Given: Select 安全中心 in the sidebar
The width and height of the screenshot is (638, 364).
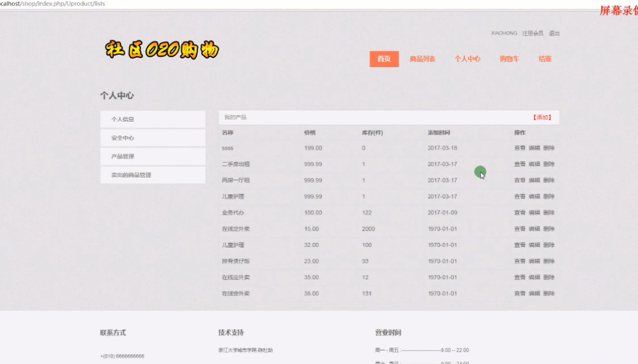Looking at the screenshot, I should (153, 138).
